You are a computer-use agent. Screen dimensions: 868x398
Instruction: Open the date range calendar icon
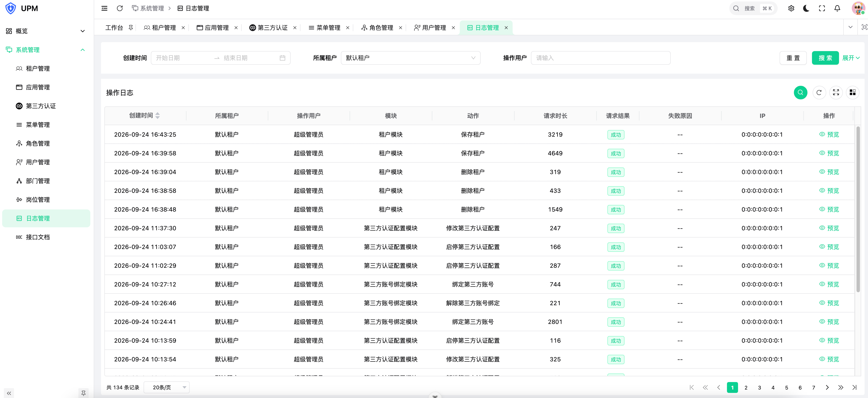point(282,58)
